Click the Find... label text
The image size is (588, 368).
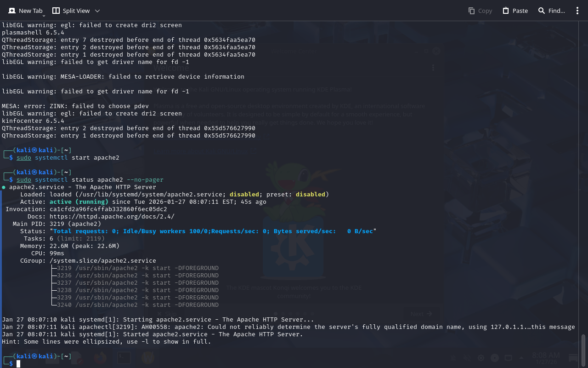click(556, 11)
